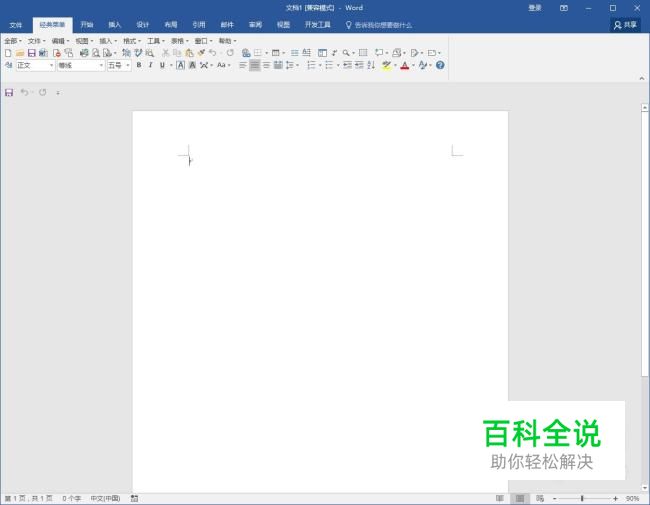Align text right
650x505 pixels.
tap(267, 65)
